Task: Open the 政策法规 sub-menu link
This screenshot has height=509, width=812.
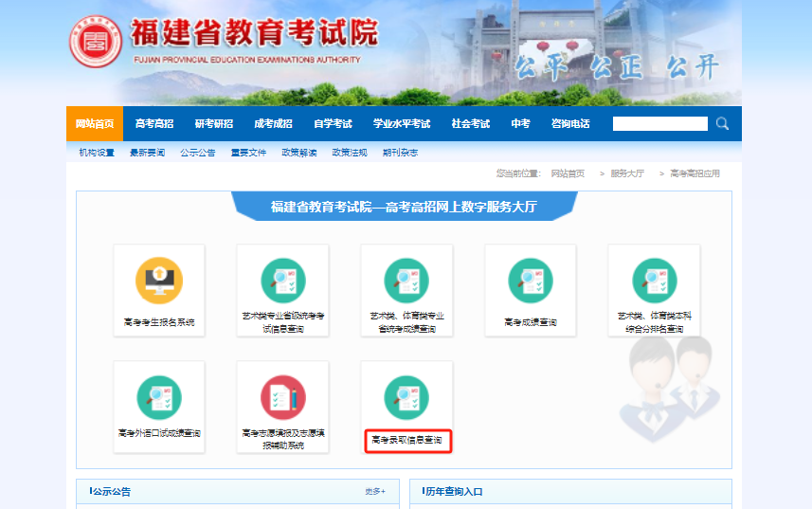Action: point(350,153)
